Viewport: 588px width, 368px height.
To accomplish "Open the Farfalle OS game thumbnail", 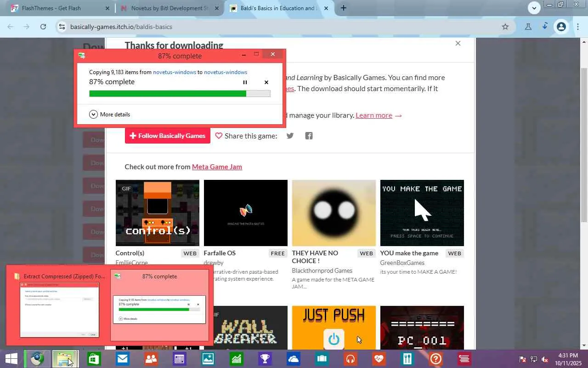I will point(246,213).
